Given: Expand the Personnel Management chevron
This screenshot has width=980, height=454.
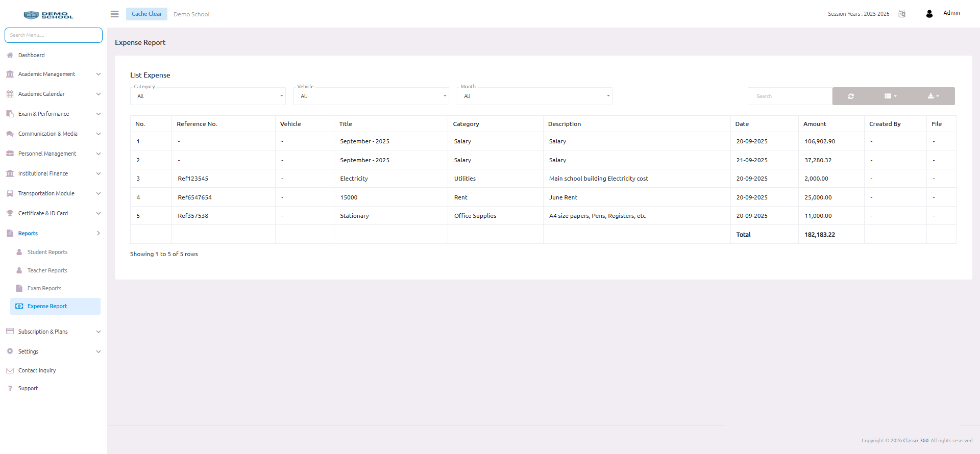Looking at the screenshot, I should (x=99, y=154).
